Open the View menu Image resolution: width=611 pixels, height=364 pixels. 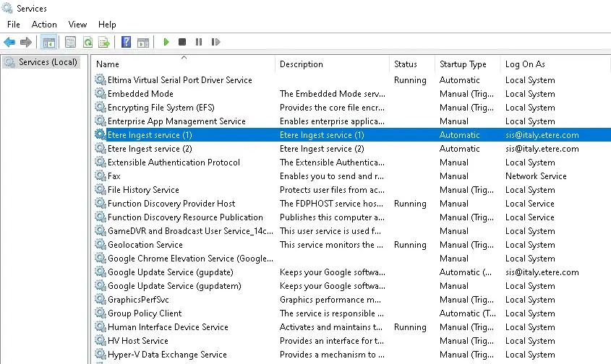77,25
